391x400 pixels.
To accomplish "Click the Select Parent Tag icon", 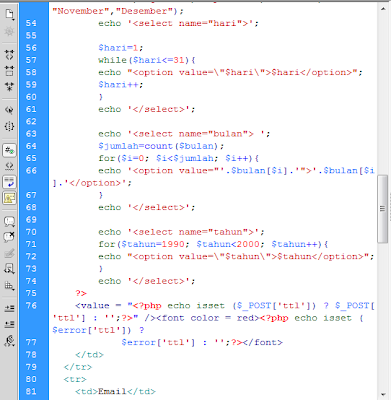I will click(9, 110).
